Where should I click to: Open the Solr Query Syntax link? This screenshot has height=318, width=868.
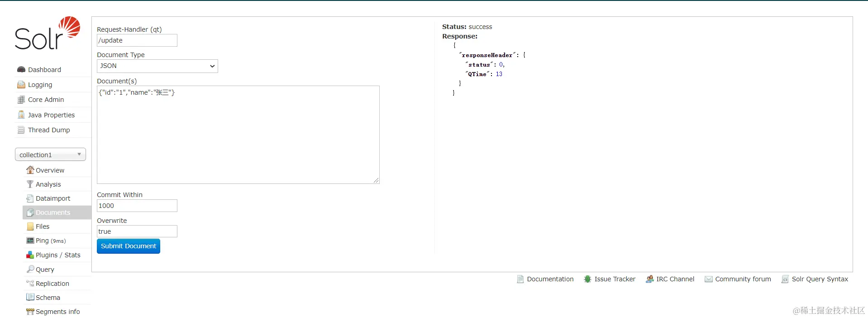coord(820,279)
